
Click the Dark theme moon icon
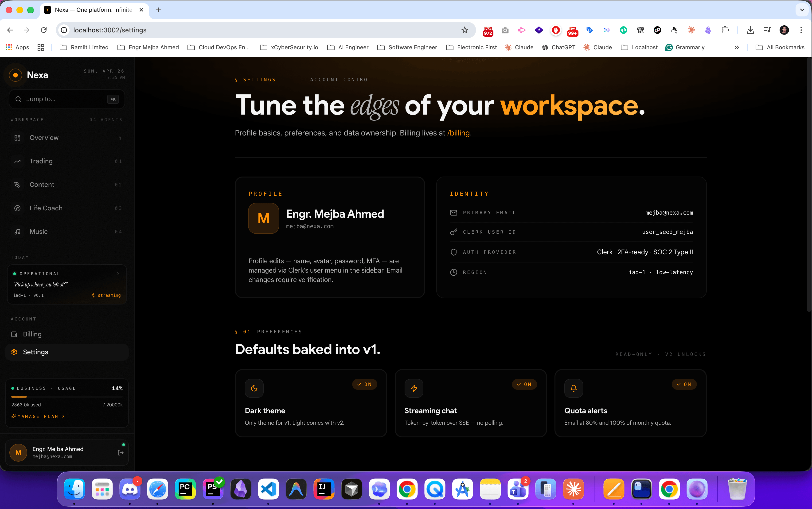pyautogui.click(x=254, y=389)
